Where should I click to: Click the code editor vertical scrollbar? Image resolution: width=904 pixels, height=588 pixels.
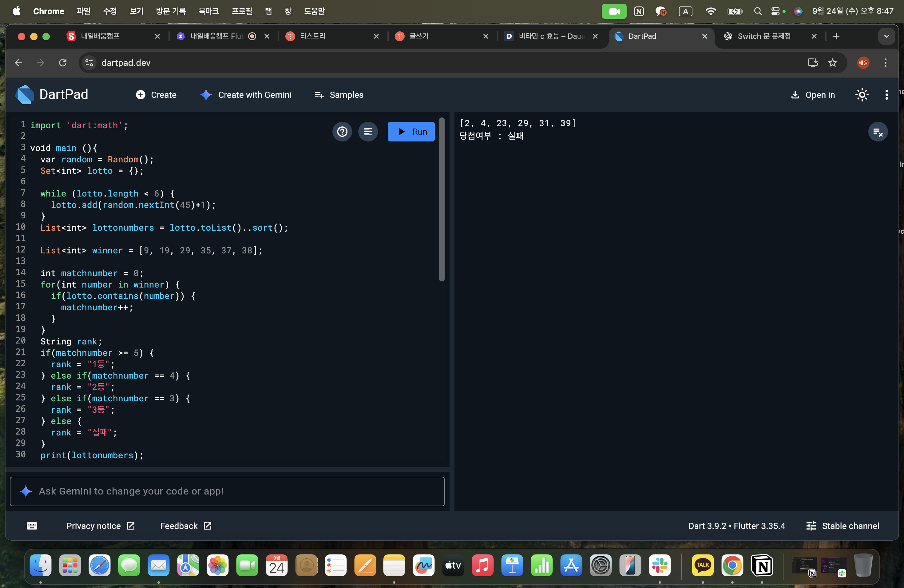[441, 199]
